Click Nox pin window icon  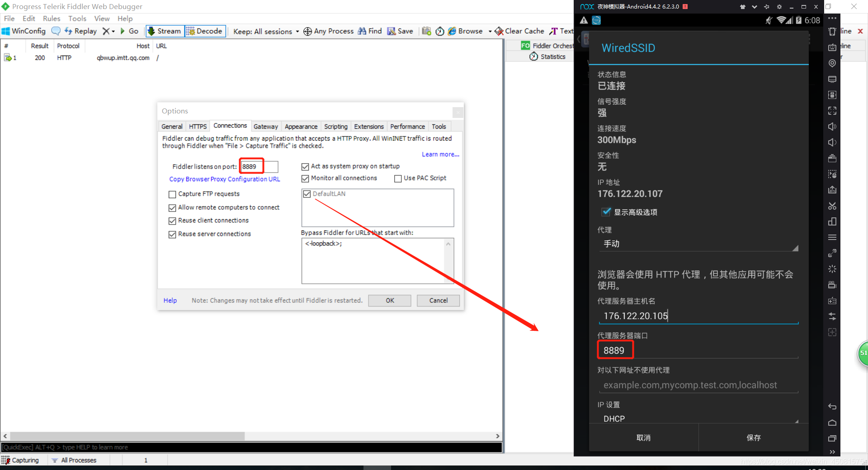(767, 7)
